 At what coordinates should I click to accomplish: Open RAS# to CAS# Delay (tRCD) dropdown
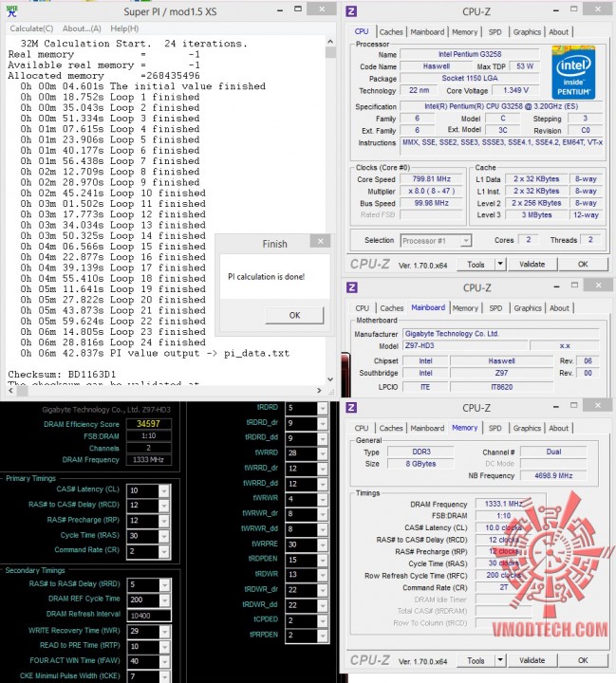point(164,506)
